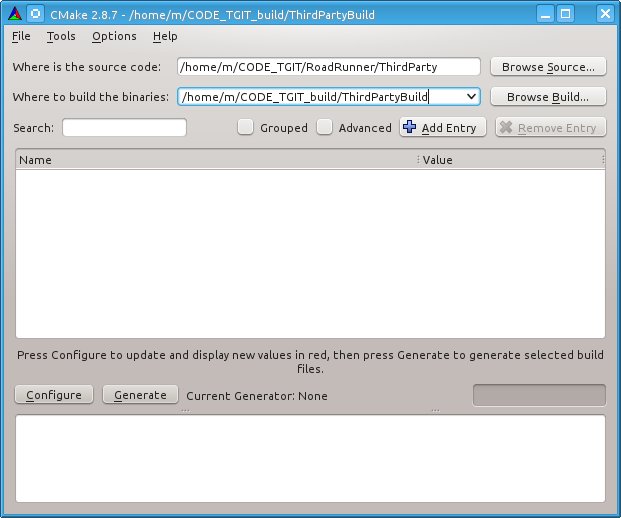
Task: Click Browse Build button
Action: [x=548, y=97]
